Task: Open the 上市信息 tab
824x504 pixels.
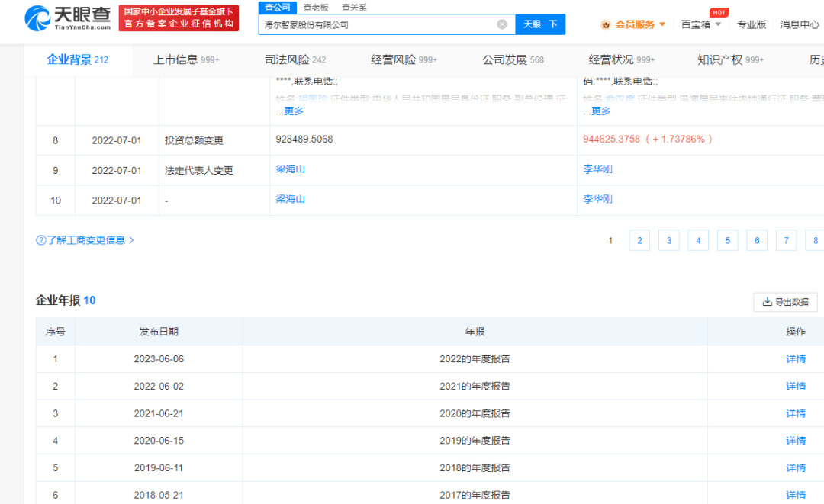Action: 186,59
